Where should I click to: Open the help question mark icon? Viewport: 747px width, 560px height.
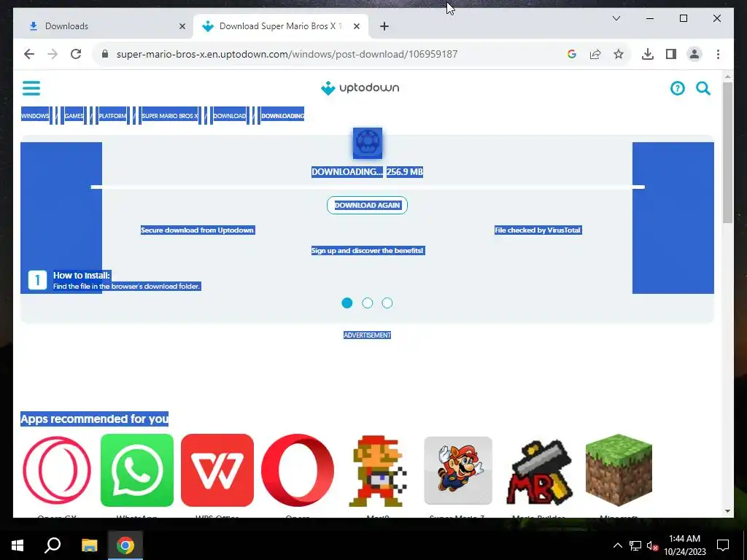[677, 88]
